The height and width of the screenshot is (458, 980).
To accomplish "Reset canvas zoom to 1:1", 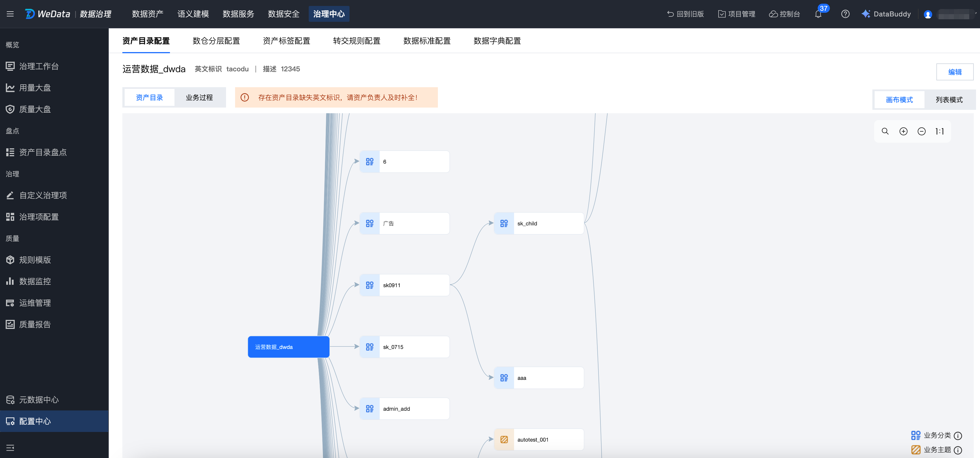I will pos(939,131).
